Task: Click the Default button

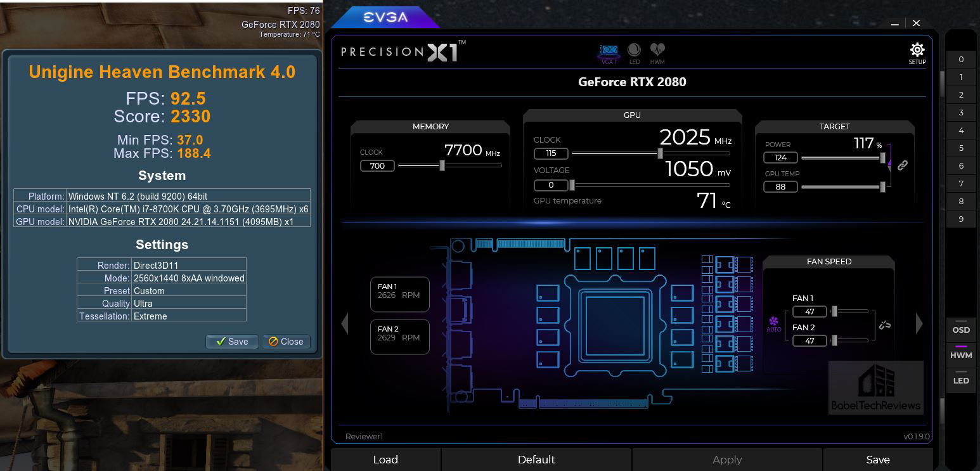Action: tap(536, 460)
